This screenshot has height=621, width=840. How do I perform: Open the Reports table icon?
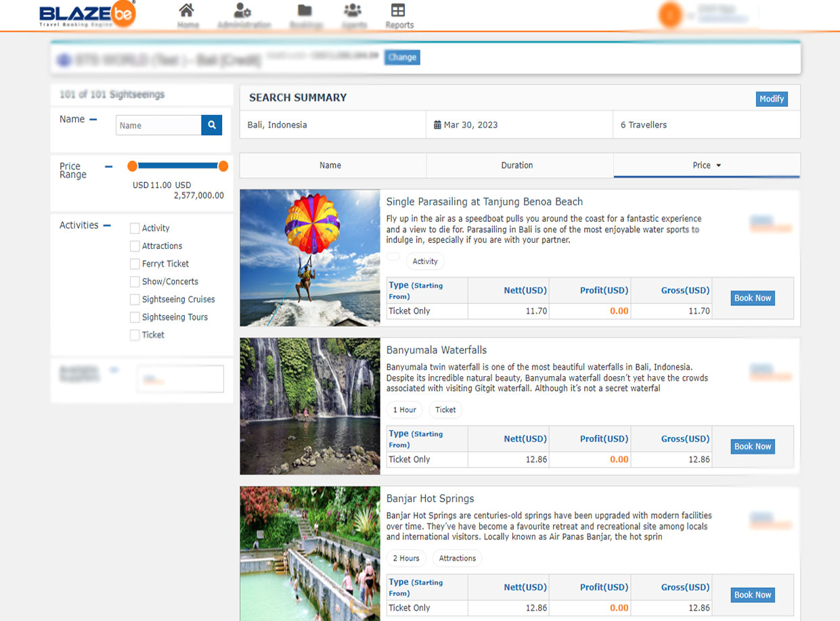[399, 11]
